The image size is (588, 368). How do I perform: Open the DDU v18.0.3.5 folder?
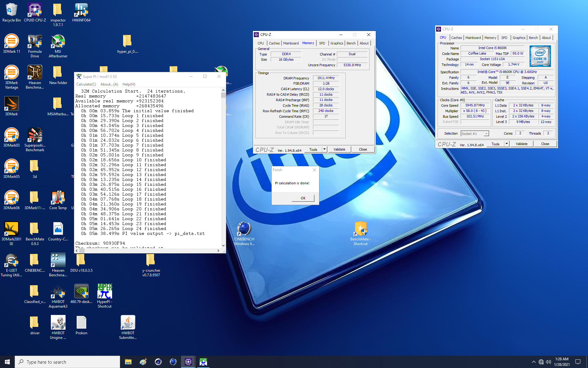click(x=81, y=263)
